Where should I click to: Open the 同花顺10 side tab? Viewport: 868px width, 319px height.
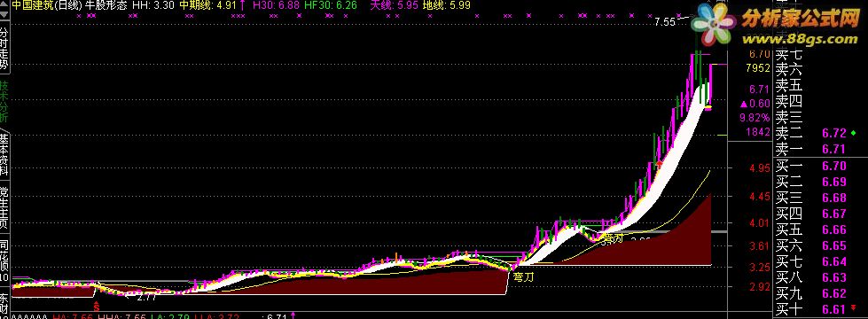click(x=4, y=261)
